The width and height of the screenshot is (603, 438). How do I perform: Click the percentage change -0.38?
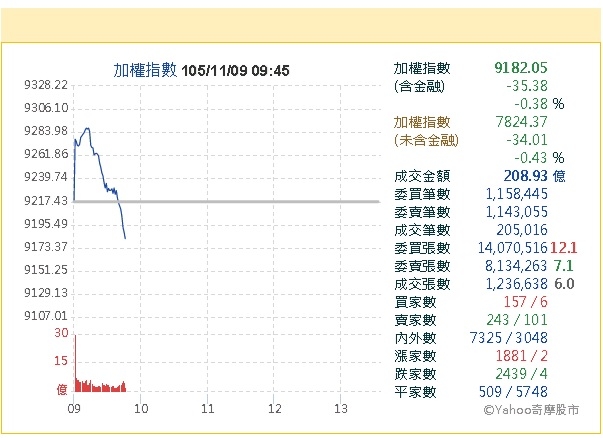[x=531, y=104]
